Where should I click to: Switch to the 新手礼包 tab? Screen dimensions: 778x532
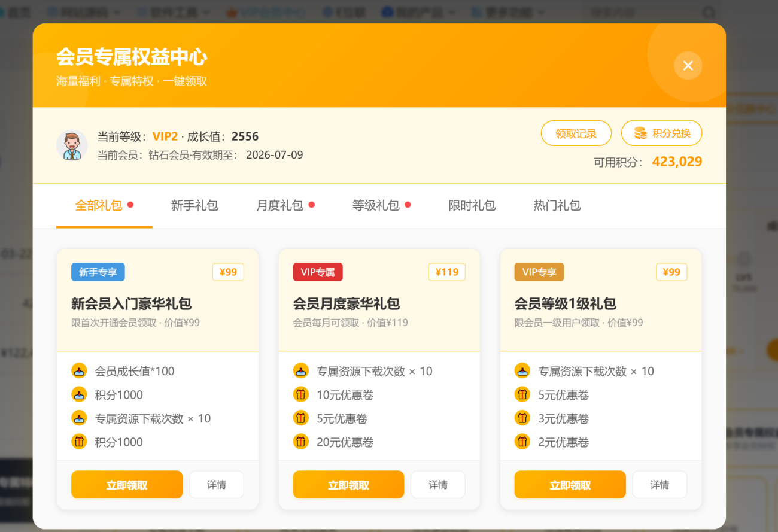coord(194,206)
